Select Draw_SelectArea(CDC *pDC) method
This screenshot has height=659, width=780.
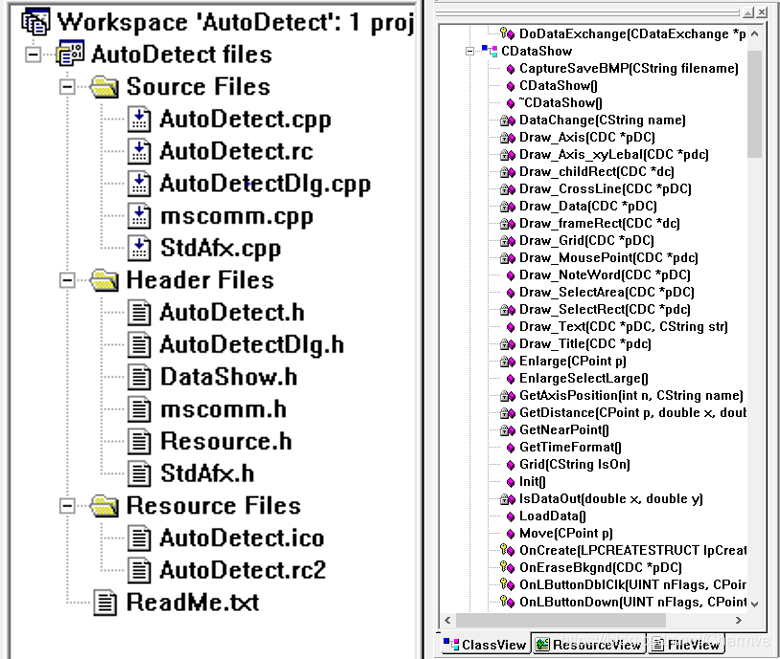(607, 292)
